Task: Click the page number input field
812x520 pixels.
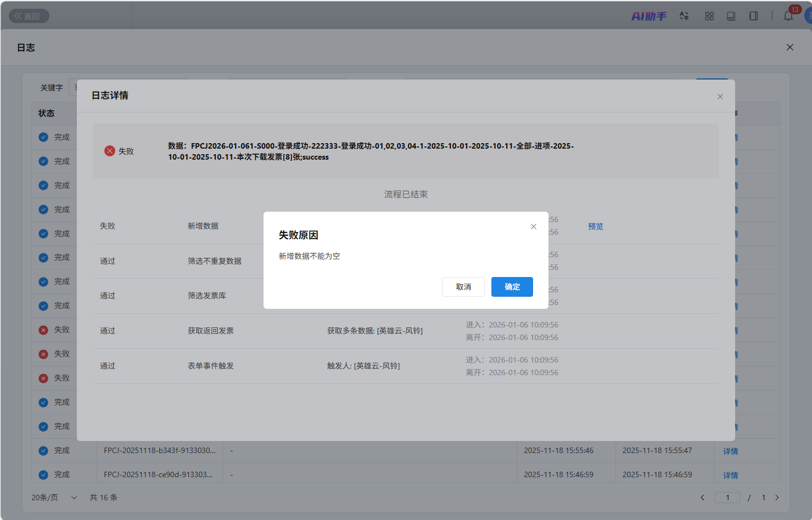Action: pyautogui.click(x=727, y=498)
